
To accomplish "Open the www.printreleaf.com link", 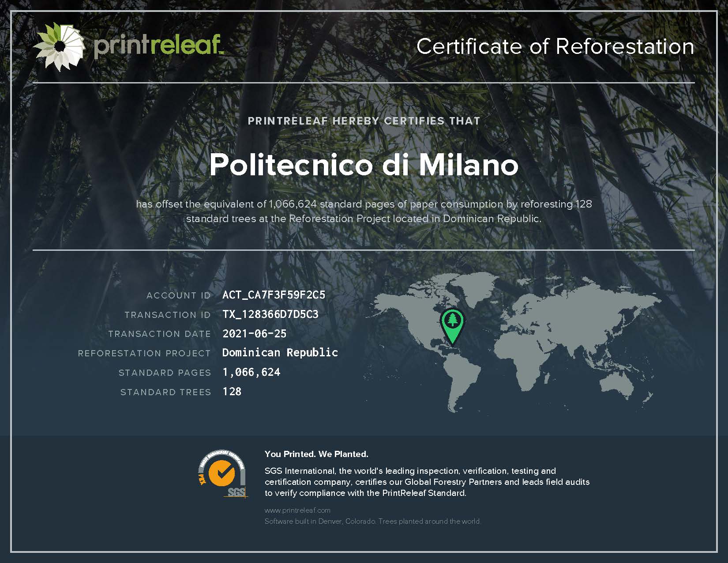I will coord(297,510).
